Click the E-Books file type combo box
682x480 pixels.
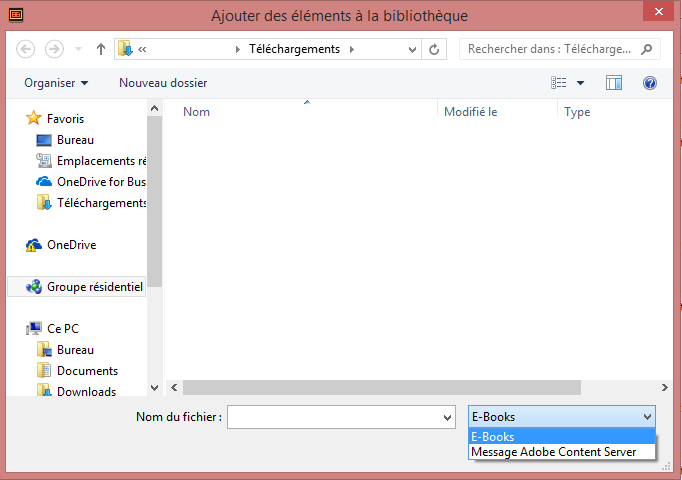click(562, 417)
